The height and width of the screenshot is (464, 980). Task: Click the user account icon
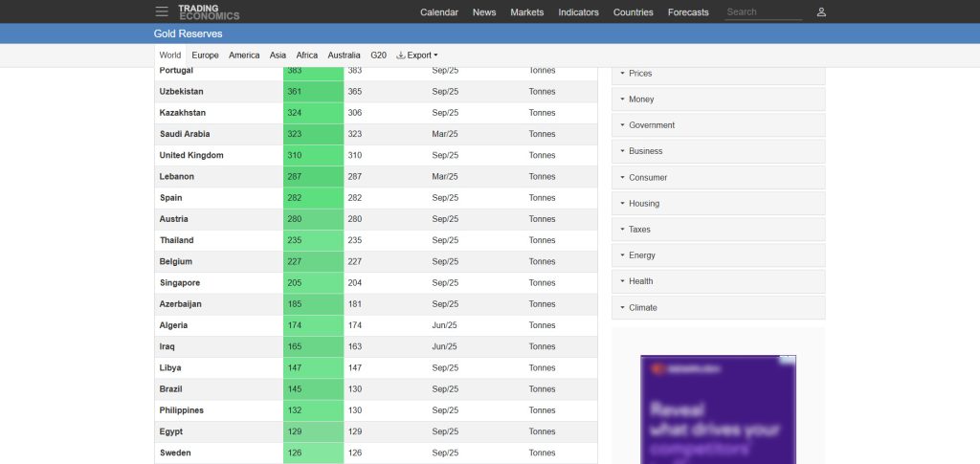click(x=821, y=12)
